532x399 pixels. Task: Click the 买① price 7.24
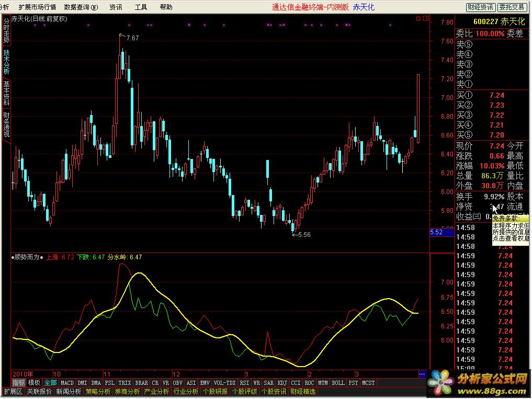coord(497,95)
